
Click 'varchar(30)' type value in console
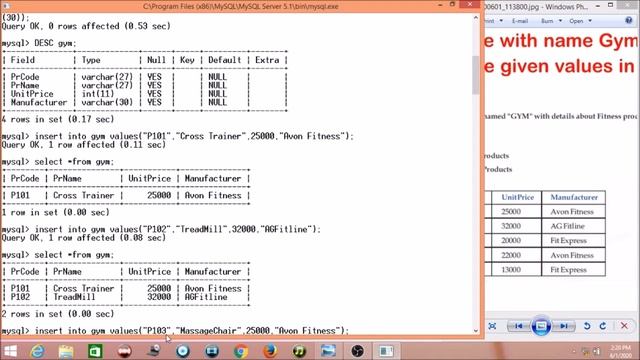pyautogui.click(x=107, y=102)
